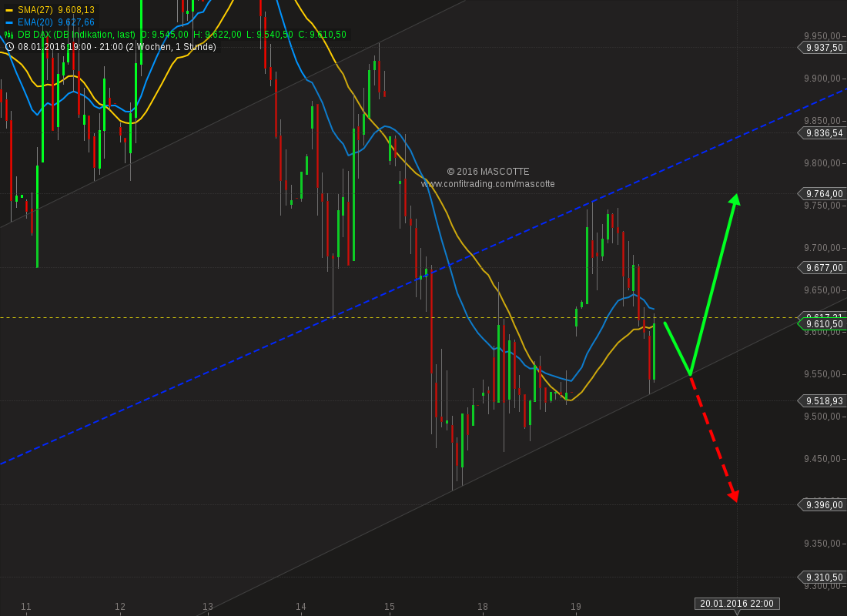Click the yellow SMA(27) legend color marker
Screen dimensions: 847x616
coord(8,10)
